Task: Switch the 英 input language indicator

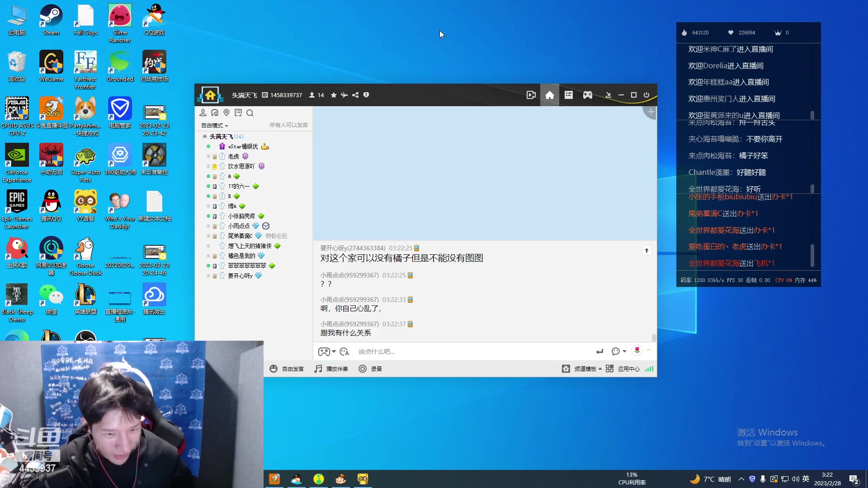Action: 806,479
